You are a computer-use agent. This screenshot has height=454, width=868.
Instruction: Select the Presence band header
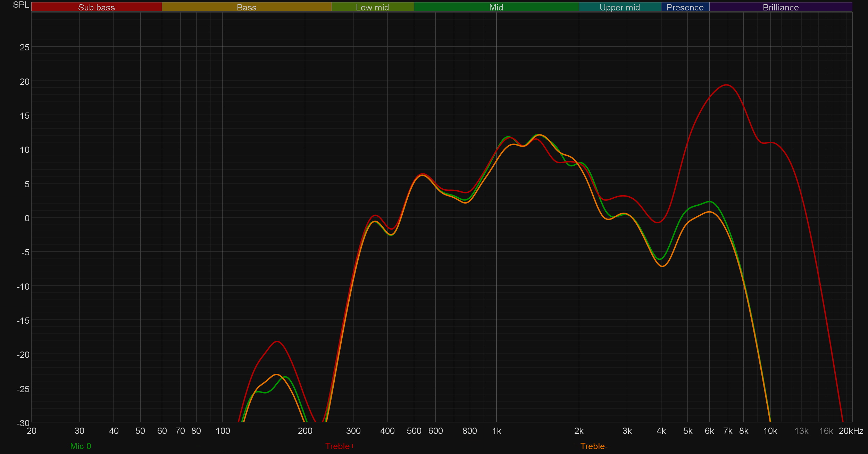click(x=685, y=7)
